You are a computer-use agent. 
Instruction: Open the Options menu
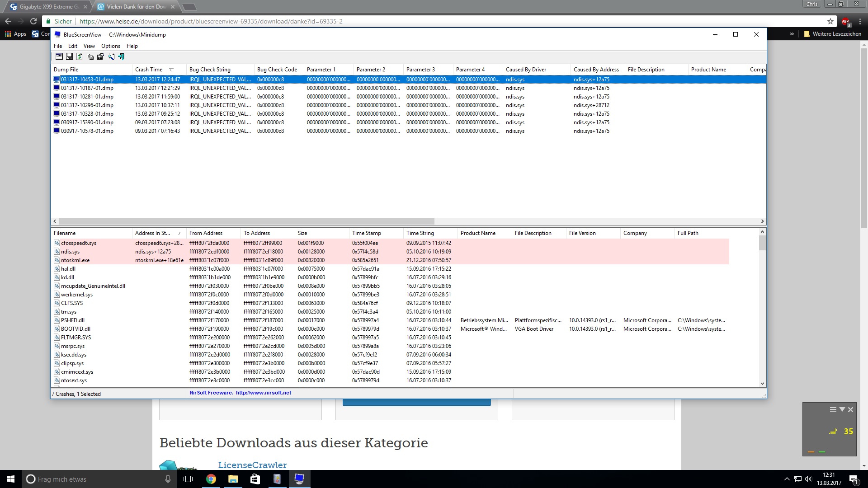(x=110, y=46)
